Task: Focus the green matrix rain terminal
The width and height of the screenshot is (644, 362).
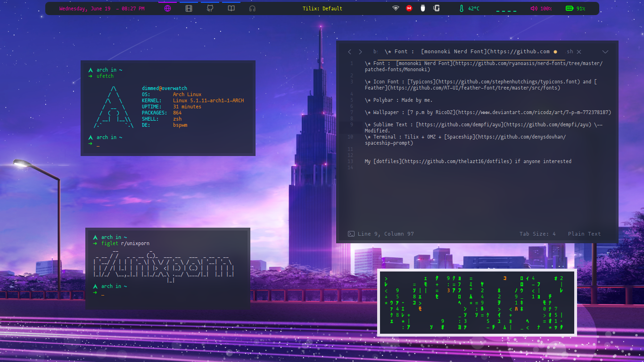Action: coord(477,302)
